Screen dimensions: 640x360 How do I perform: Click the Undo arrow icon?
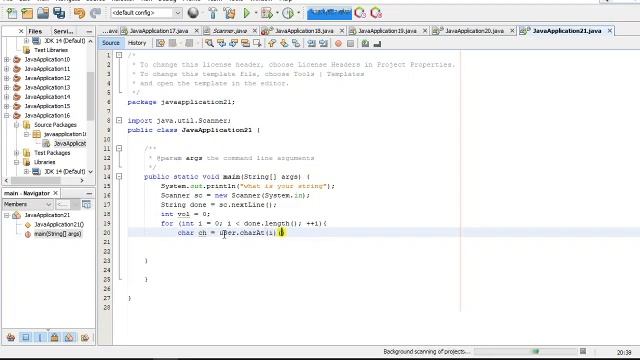[80, 13]
